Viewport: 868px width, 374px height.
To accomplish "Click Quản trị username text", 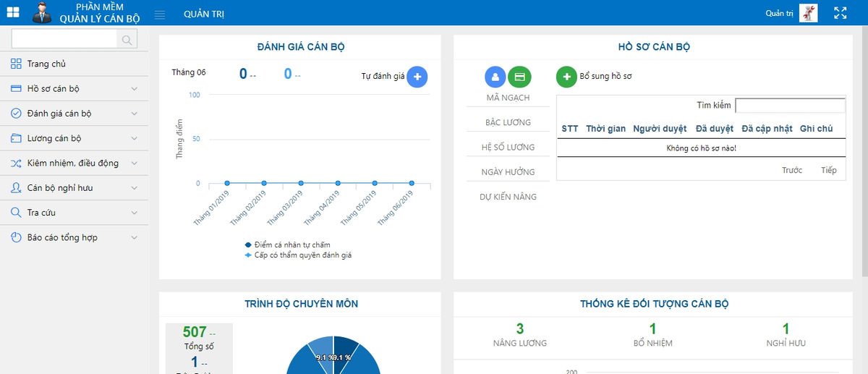I will pos(780,14).
